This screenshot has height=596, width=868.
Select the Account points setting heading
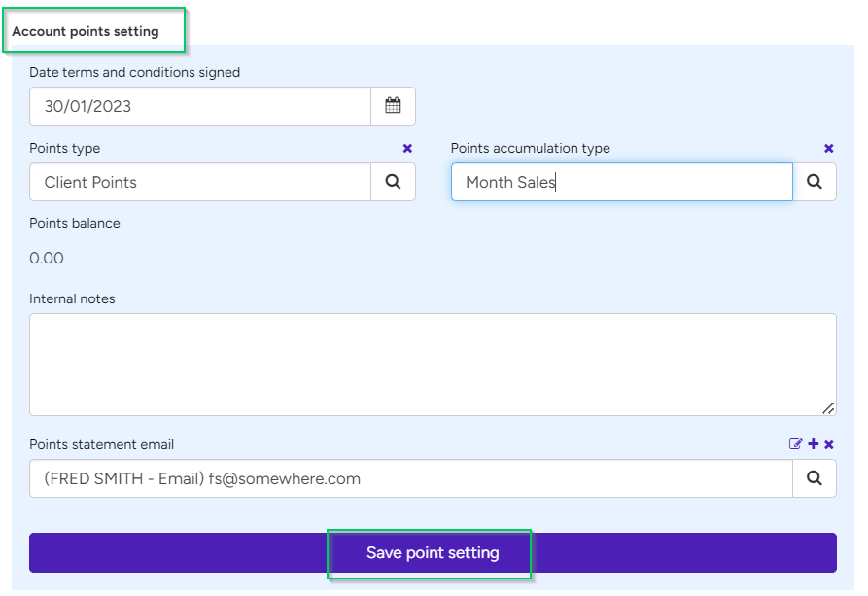(x=86, y=31)
